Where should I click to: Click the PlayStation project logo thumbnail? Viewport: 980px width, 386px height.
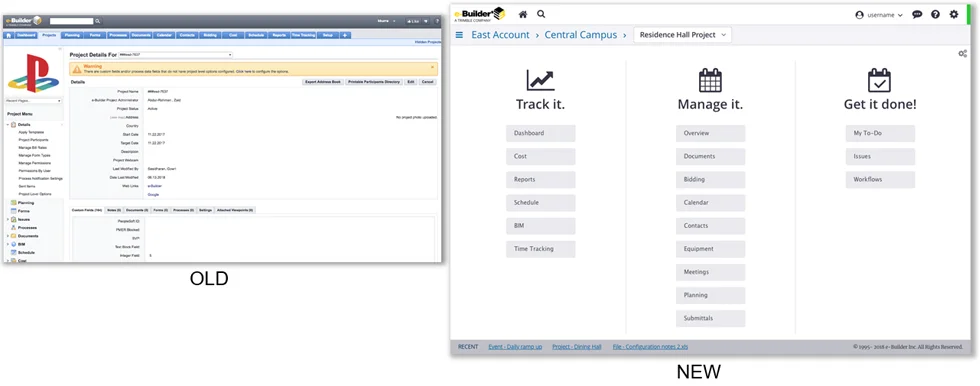(x=34, y=73)
